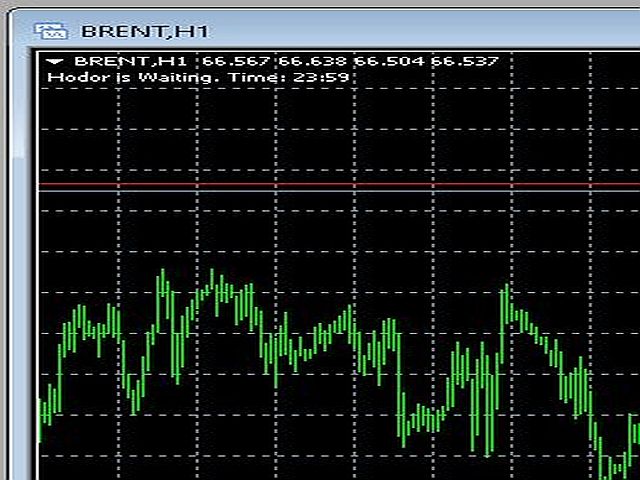640x480 pixels.
Task: Open the arrow dropdown before the BRENT,H1 chart label
Action: tap(55, 62)
